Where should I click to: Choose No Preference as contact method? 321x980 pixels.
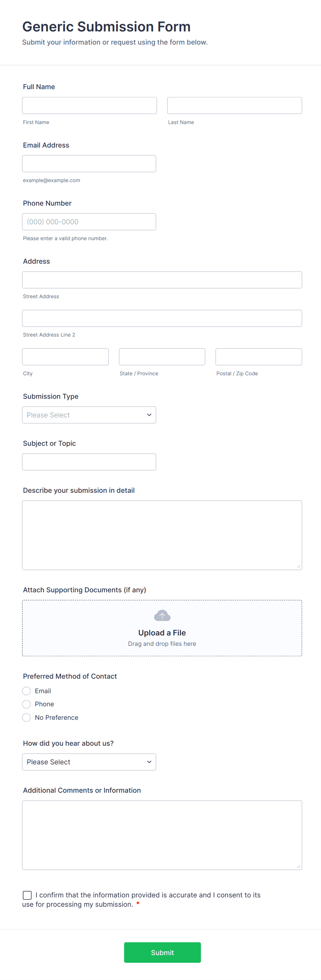26,717
